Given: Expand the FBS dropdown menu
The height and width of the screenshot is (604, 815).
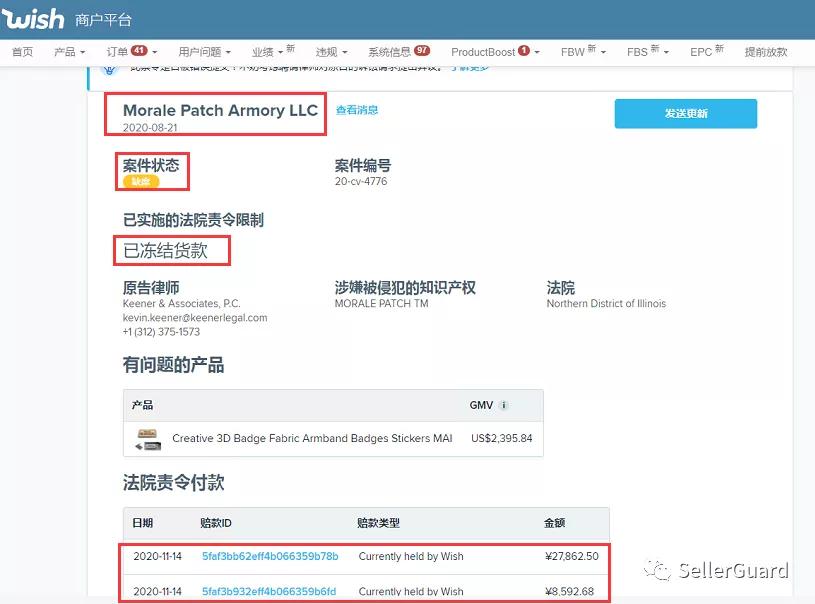Looking at the screenshot, I should pos(648,51).
